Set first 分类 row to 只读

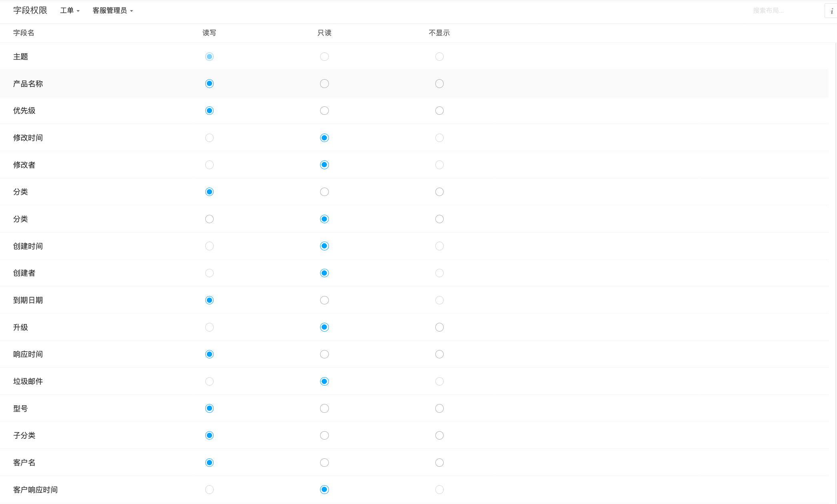pyautogui.click(x=324, y=192)
